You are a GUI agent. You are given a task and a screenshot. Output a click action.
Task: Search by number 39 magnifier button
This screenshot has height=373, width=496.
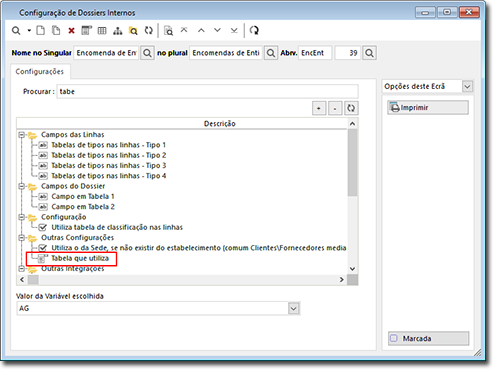[369, 53]
